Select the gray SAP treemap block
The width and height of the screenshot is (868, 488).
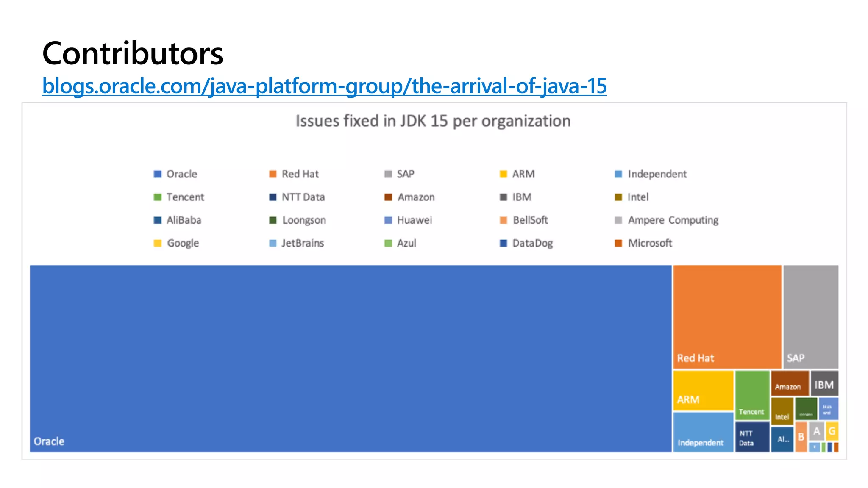(x=811, y=317)
